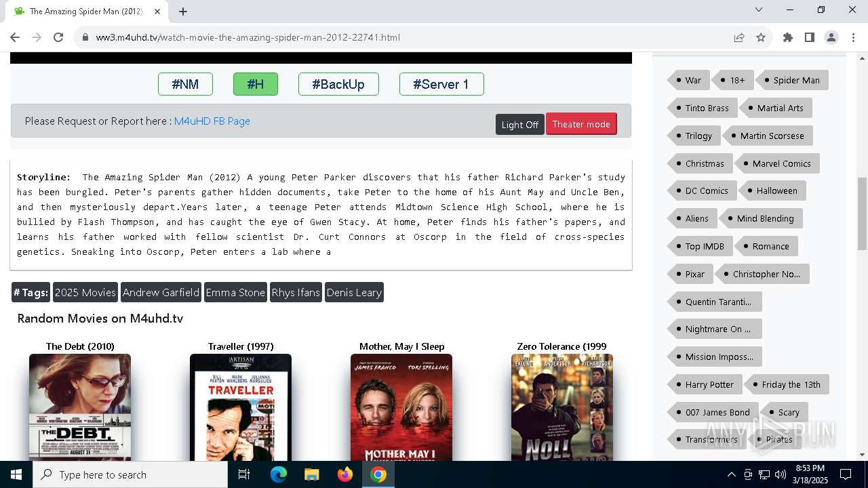Open the Emma Stone tag

coord(235,292)
